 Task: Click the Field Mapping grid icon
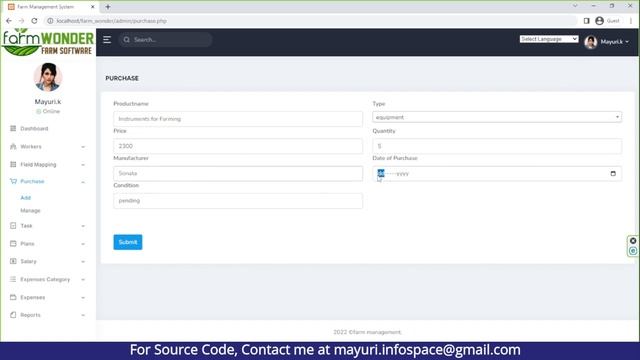coord(13,164)
